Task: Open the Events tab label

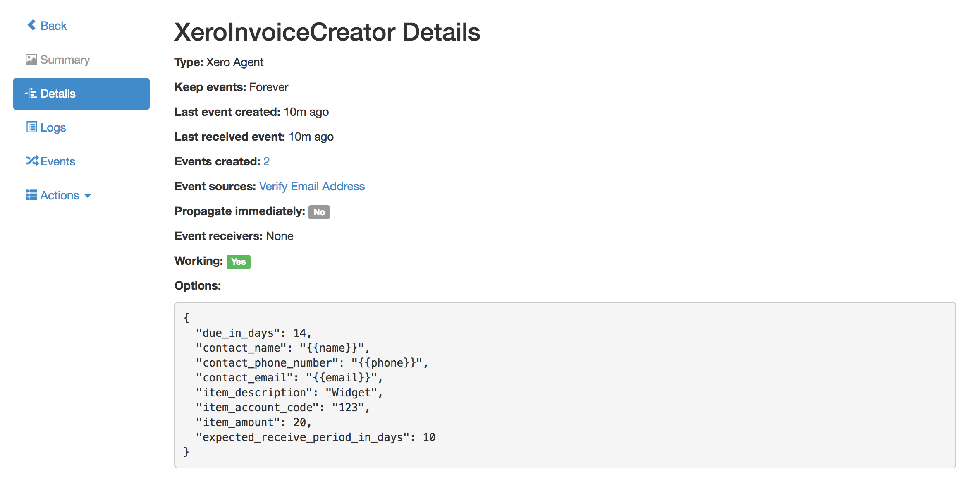Action: coord(58,161)
